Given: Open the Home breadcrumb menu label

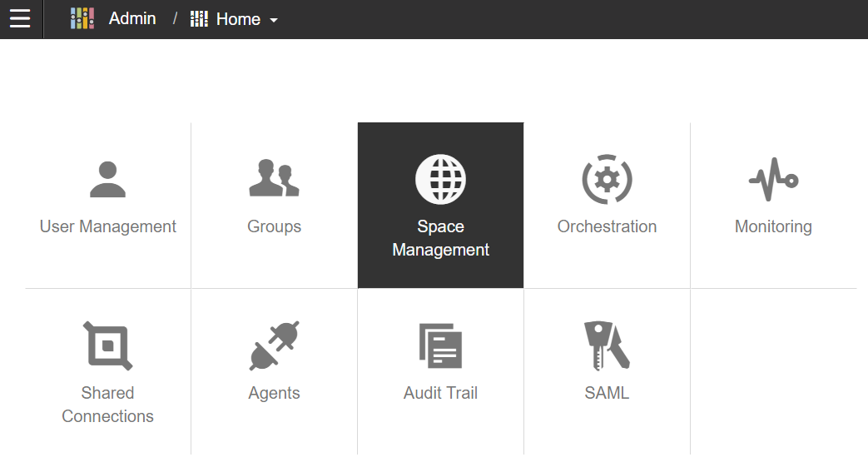Looking at the screenshot, I should [238, 19].
